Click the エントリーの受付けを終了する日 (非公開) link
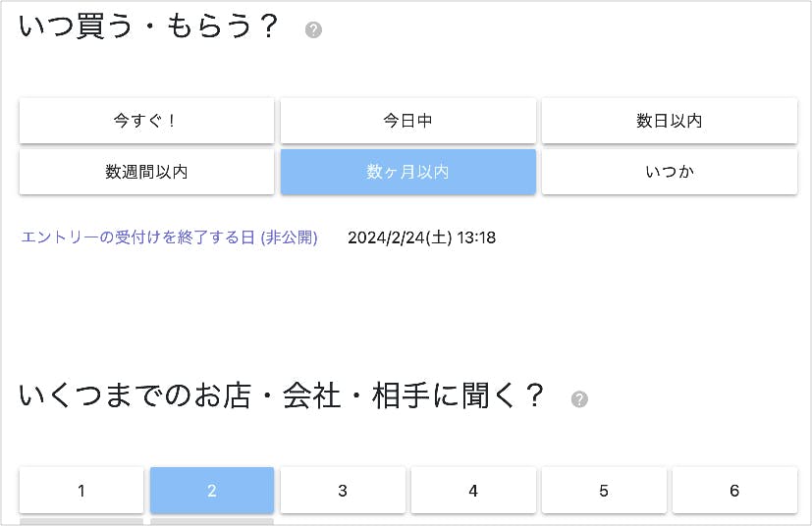The height and width of the screenshot is (526, 812). pyautogui.click(x=170, y=237)
